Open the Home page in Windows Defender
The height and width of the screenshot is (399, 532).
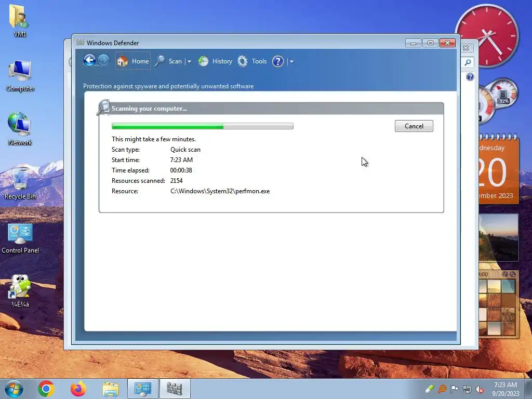click(133, 61)
